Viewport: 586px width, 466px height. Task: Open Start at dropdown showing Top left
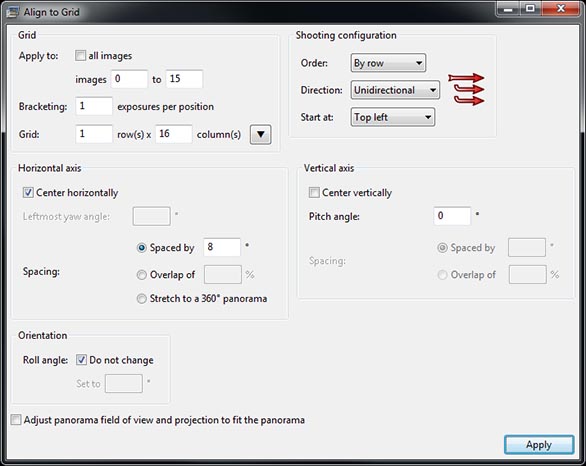392,117
